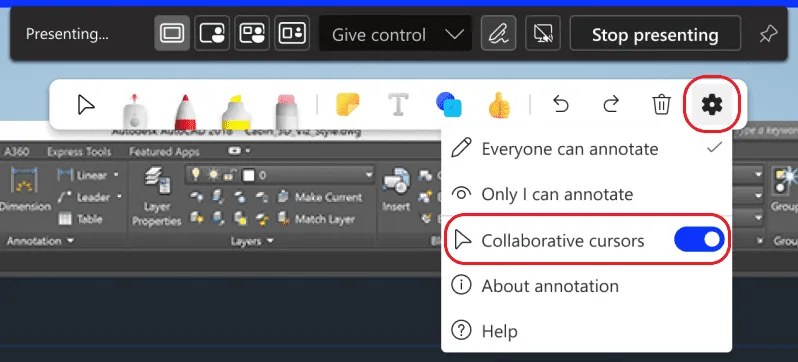Add a sticky note annotation

pos(348,104)
